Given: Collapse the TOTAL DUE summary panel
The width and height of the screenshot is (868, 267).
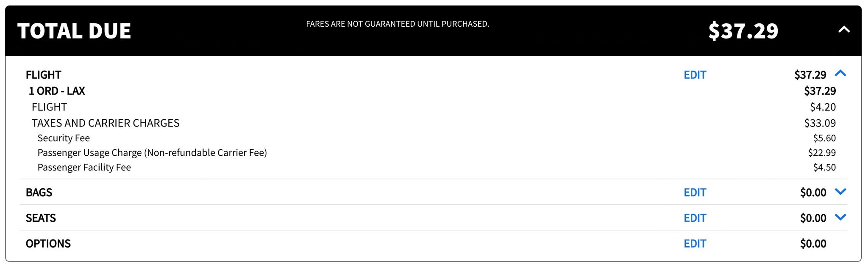Looking at the screenshot, I should 844,30.
